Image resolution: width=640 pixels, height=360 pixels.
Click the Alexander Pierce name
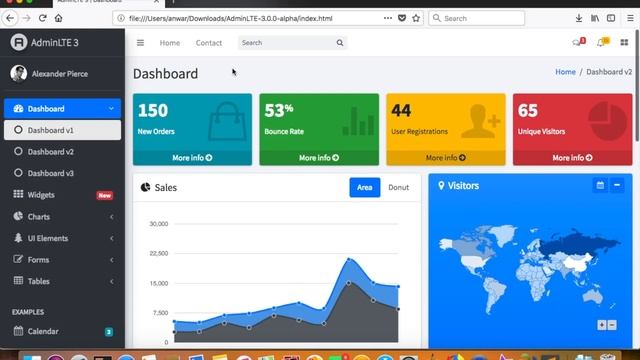tap(60, 74)
